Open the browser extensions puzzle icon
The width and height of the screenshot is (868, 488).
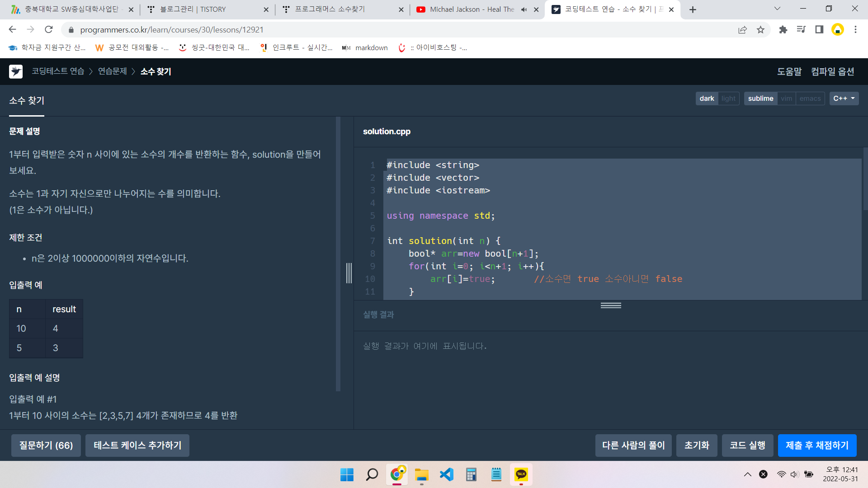783,30
